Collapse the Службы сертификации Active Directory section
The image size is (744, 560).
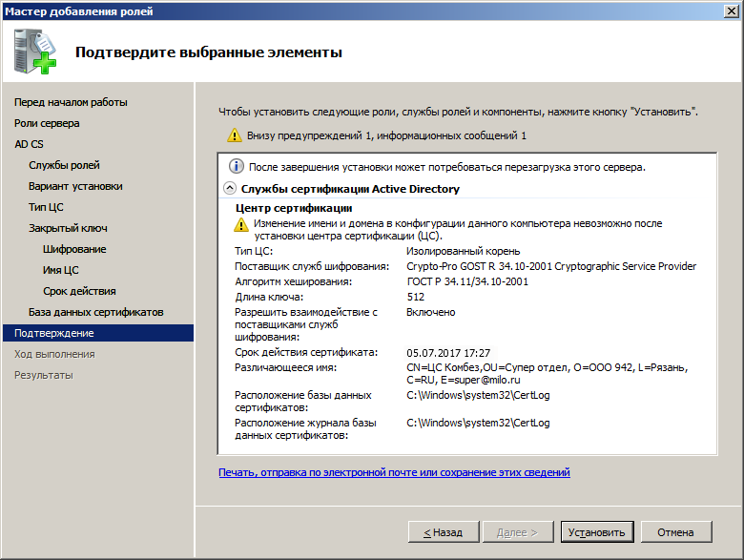(x=230, y=188)
